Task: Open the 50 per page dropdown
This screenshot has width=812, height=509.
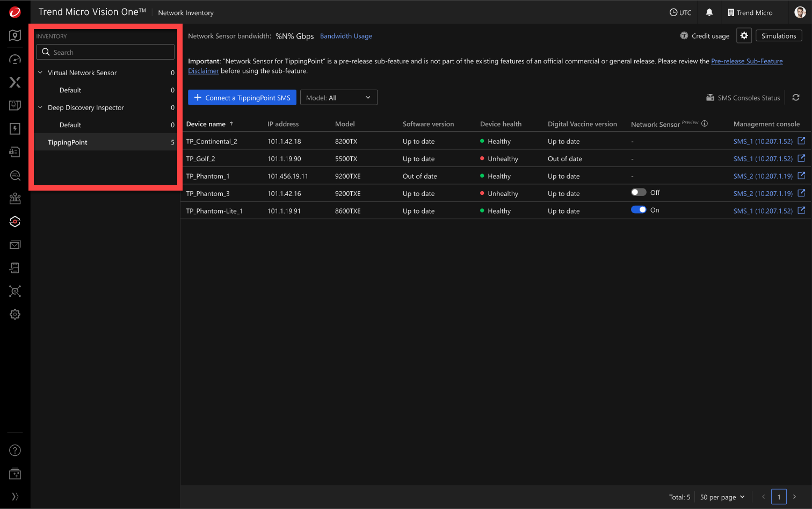Action: coord(722,497)
